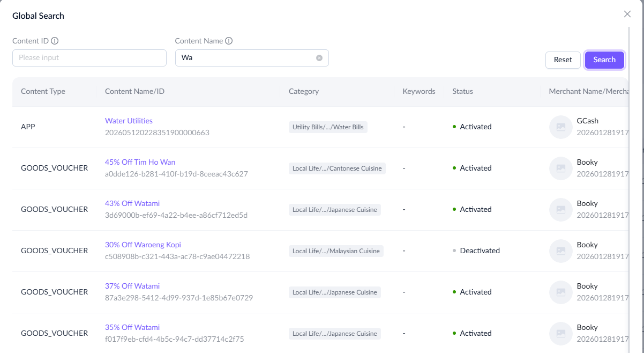Click the Utility Bills/.../Water Bills category tag
This screenshot has height=353, width=644.
click(x=328, y=127)
